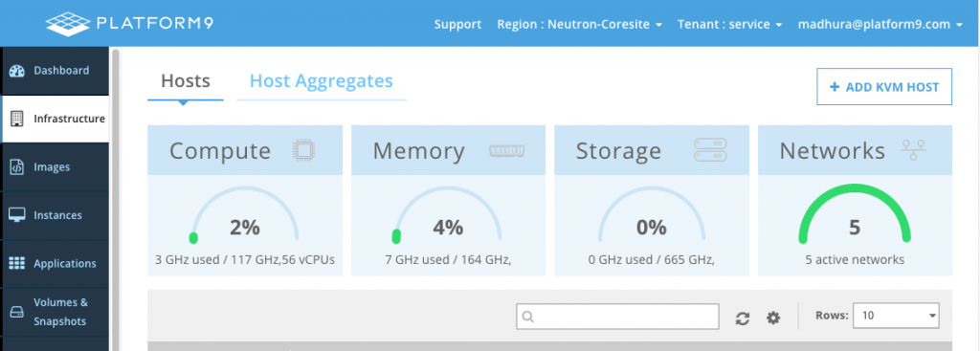Click the Platform9 logo icon
Image resolution: width=980 pixels, height=351 pixels.
point(68,24)
